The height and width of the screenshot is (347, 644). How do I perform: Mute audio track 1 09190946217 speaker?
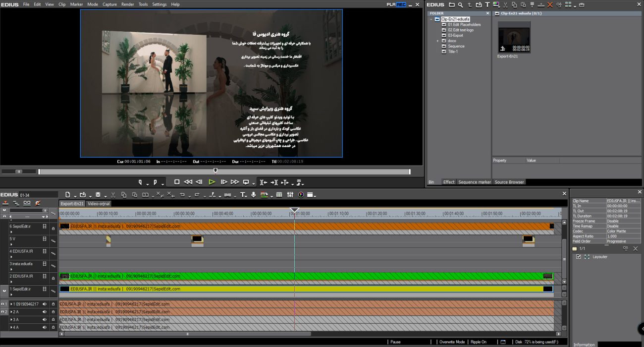(45, 304)
